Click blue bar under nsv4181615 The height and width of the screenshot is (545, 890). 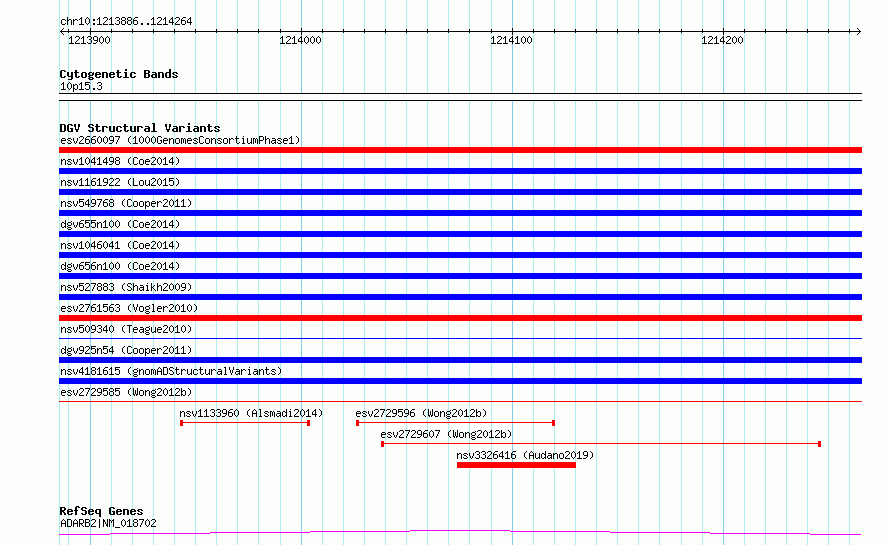click(460, 381)
